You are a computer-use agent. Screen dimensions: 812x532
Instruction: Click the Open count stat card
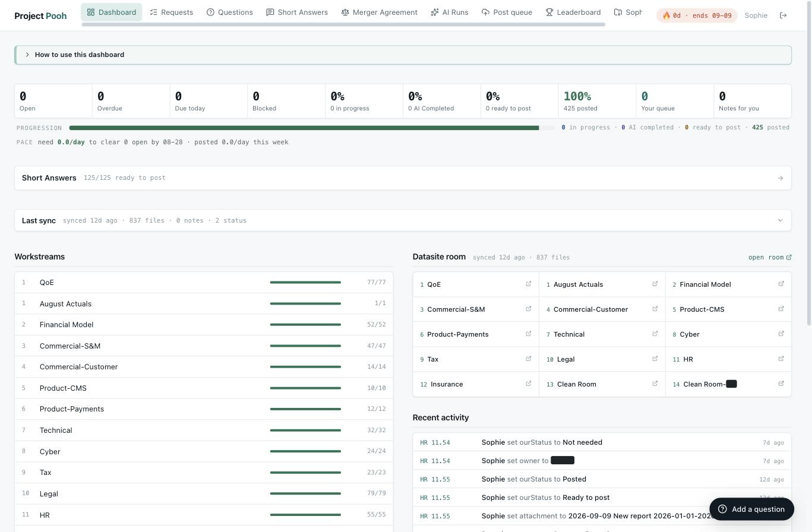click(x=53, y=101)
